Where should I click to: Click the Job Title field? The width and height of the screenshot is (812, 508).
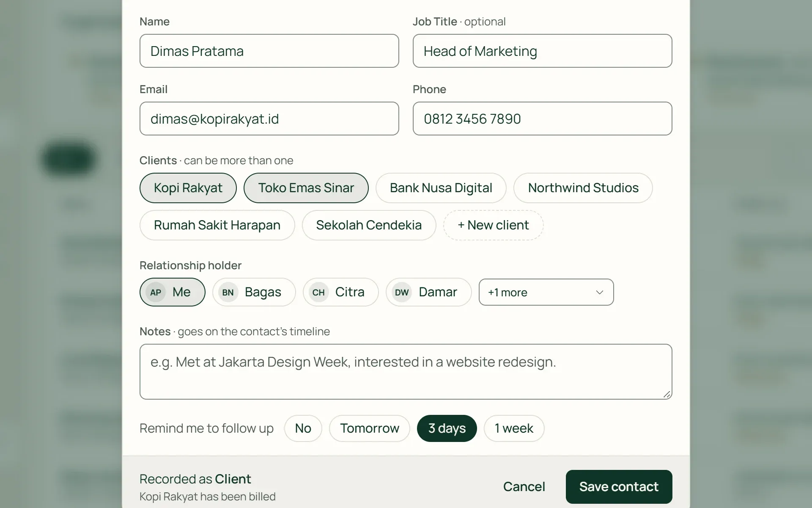pos(542,51)
